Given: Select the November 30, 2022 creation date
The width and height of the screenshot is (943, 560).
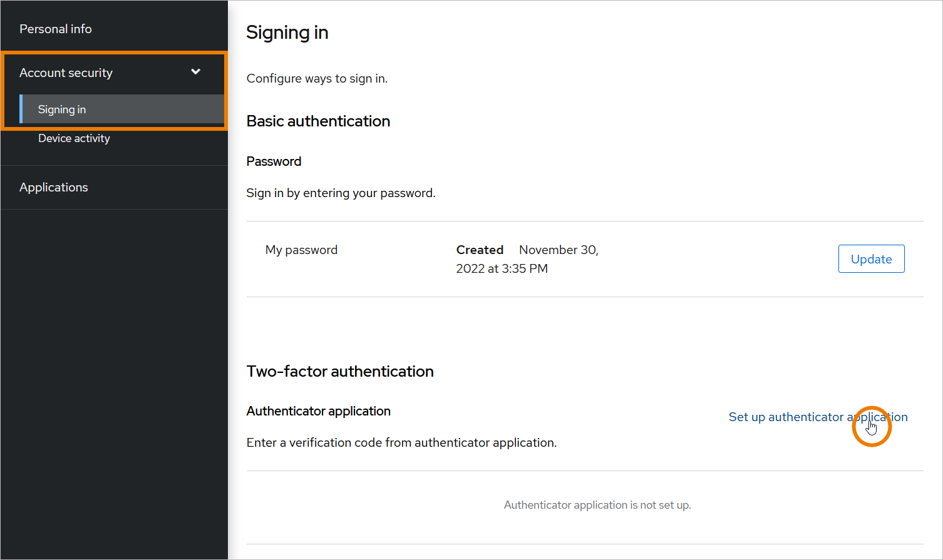Looking at the screenshot, I should click(x=527, y=259).
